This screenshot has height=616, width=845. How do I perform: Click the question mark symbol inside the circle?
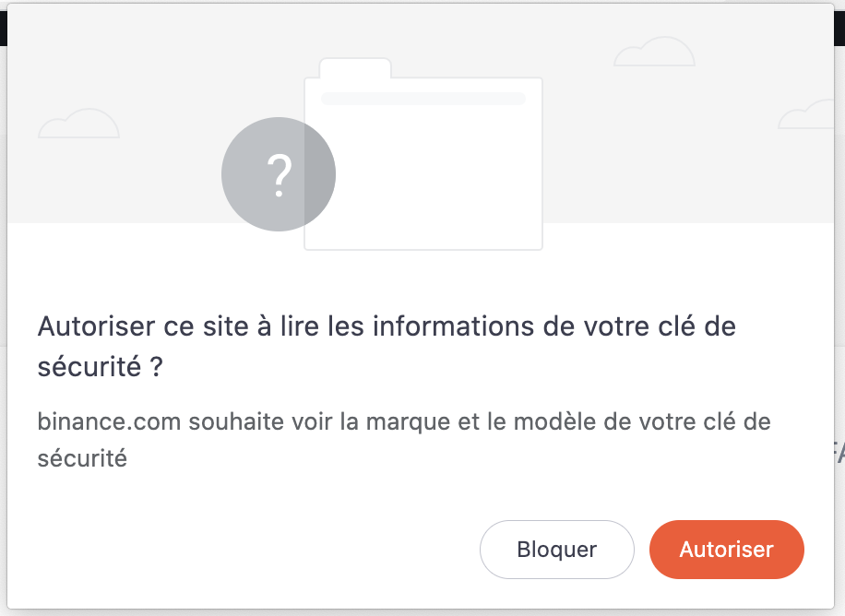[x=280, y=176]
